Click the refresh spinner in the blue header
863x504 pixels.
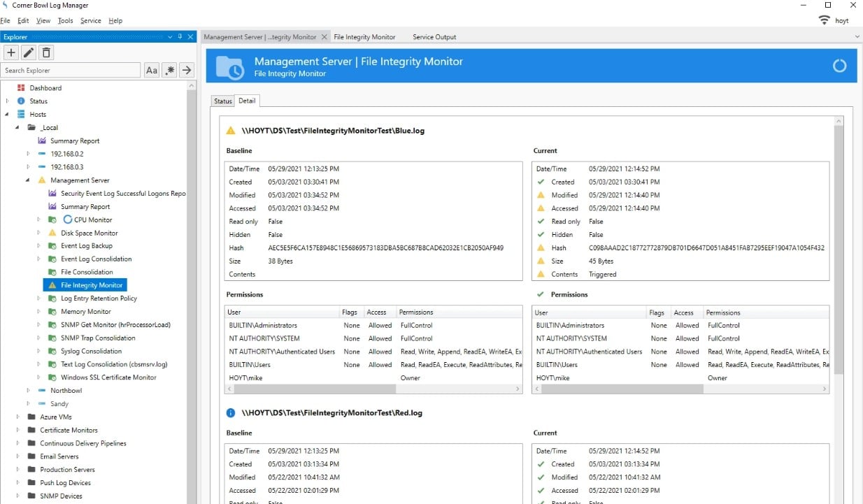tap(839, 66)
